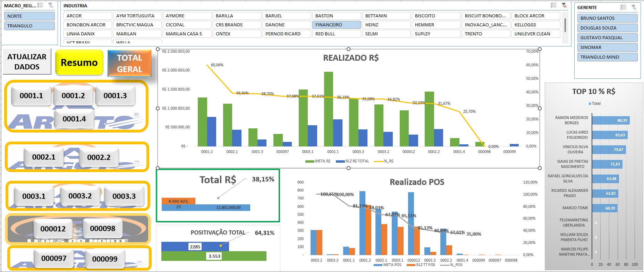Viewport: 644px width, 272px height.
Task: Open team 0002.1
Action: pos(44,157)
